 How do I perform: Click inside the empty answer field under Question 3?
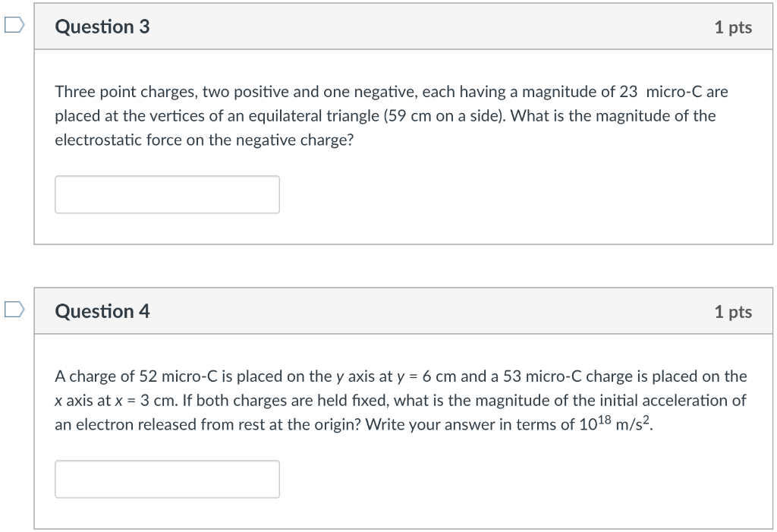(x=167, y=194)
